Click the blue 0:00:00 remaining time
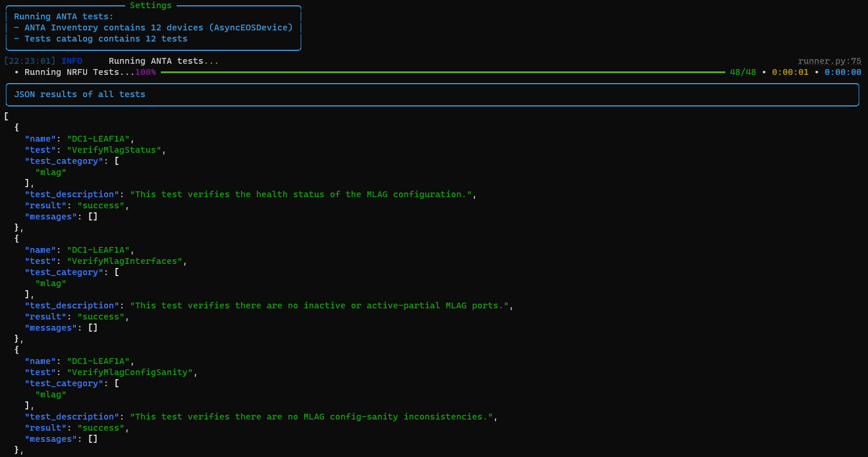The height and width of the screenshot is (457, 868). pyautogui.click(x=842, y=72)
